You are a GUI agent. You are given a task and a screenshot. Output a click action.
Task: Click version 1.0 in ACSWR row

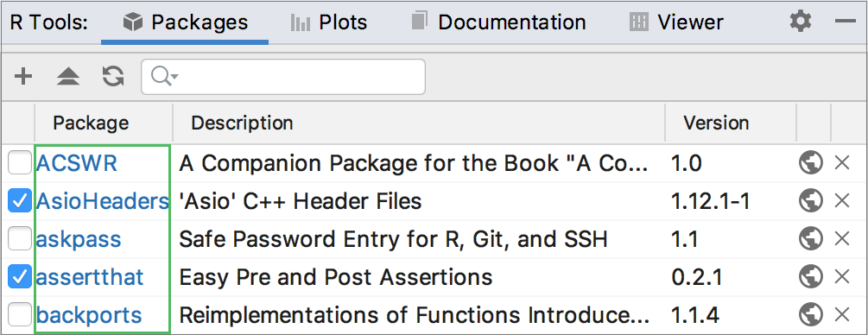687,164
